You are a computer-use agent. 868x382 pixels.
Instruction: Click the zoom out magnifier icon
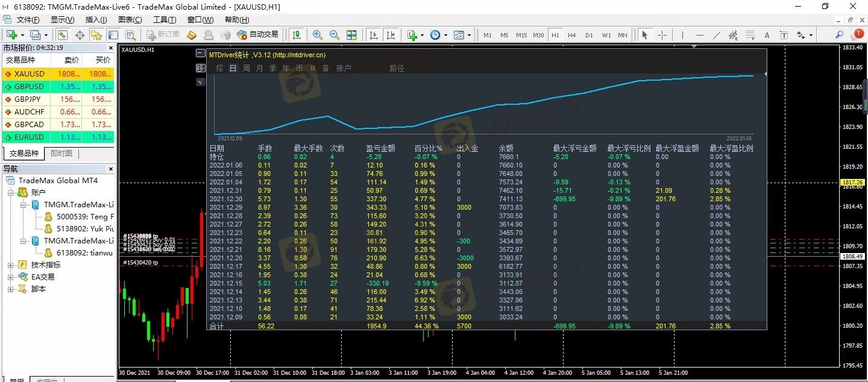(334, 35)
